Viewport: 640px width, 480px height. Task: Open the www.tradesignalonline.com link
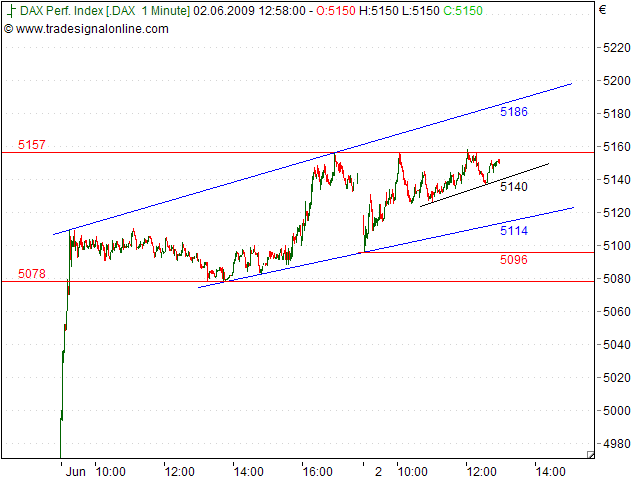[92, 28]
